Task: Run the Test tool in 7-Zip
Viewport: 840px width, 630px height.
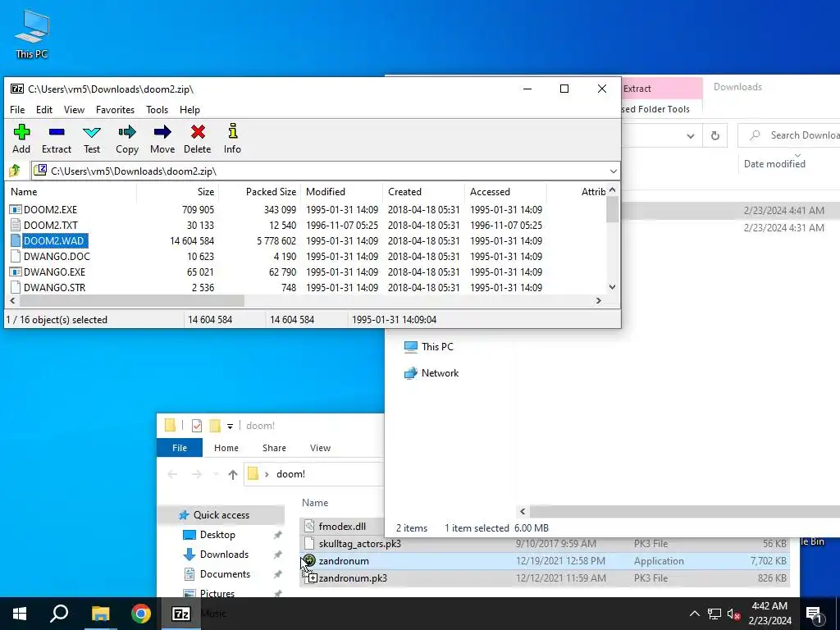Action: 92,139
